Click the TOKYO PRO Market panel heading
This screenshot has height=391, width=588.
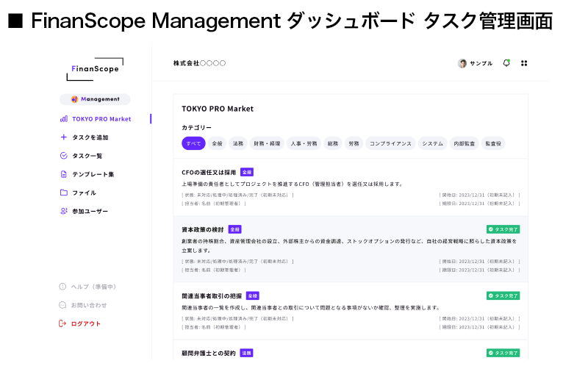coord(218,109)
